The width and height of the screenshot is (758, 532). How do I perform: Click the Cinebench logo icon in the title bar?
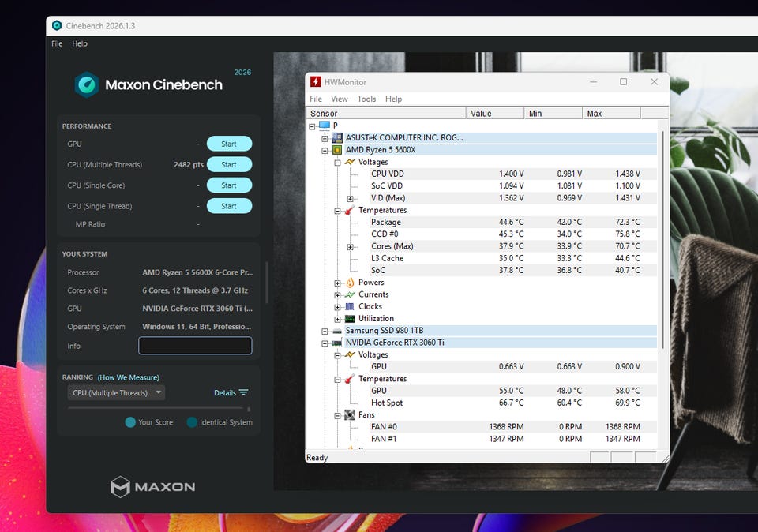point(57,25)
